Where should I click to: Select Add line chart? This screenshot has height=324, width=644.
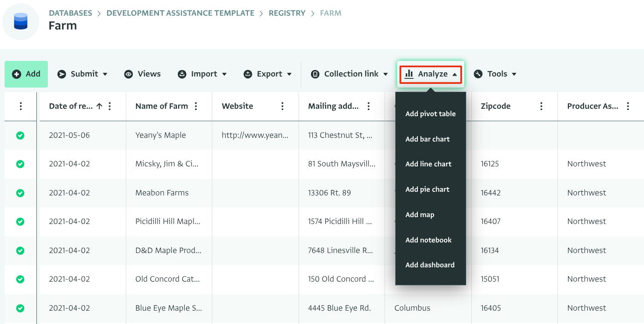428,164
